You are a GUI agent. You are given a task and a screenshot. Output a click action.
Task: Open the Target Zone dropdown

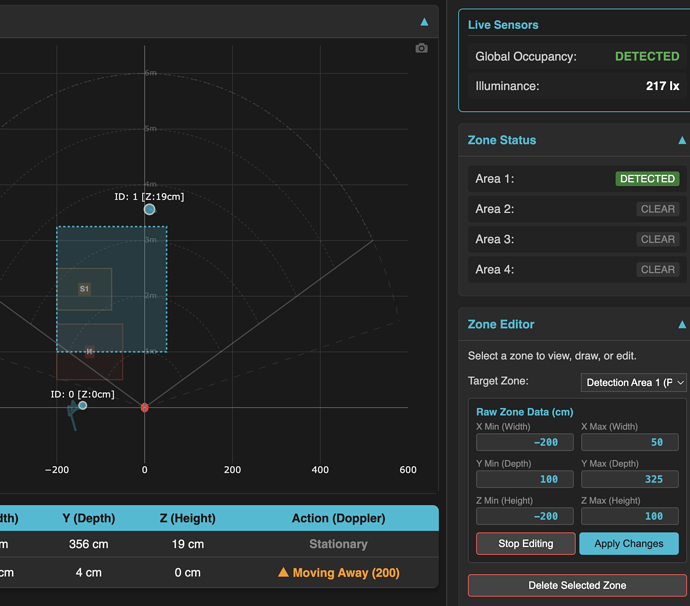coord(634,382)
